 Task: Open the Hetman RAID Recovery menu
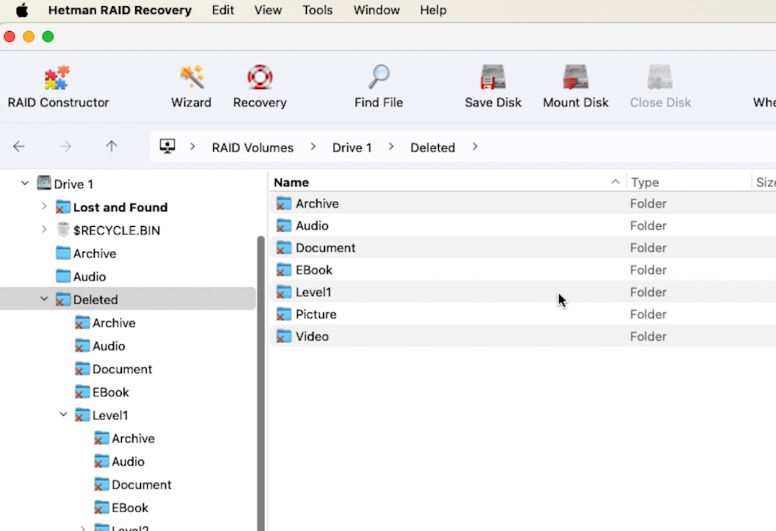(120, 10)
